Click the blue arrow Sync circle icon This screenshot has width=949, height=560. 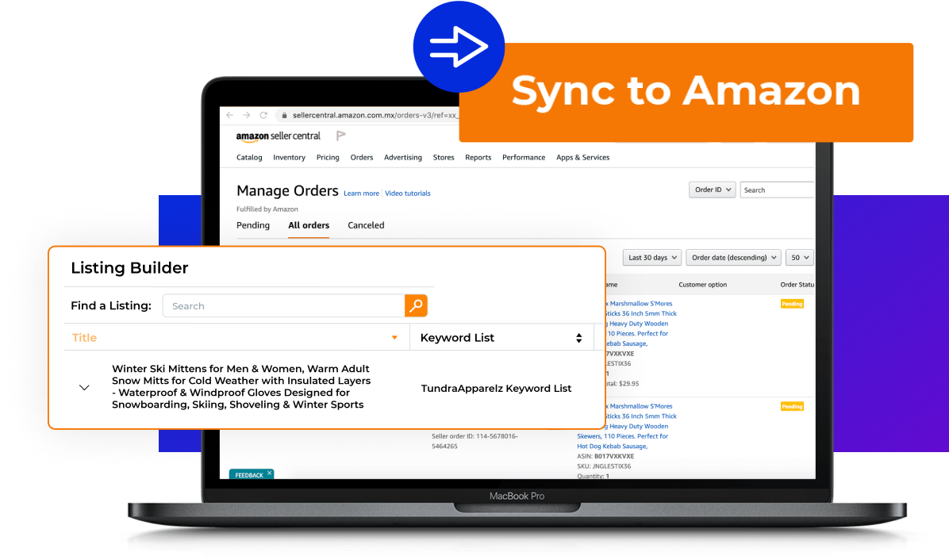point(459,47)
